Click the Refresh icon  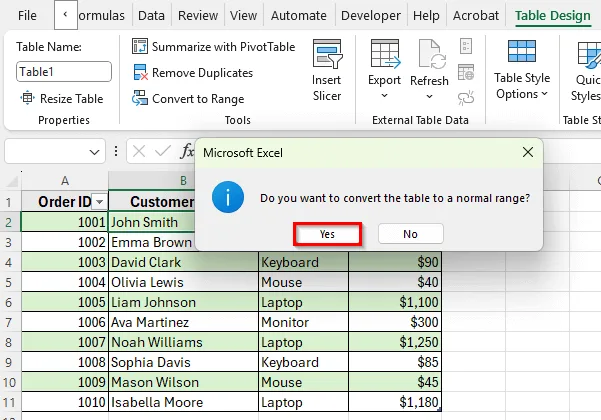(x=432, y=54)
